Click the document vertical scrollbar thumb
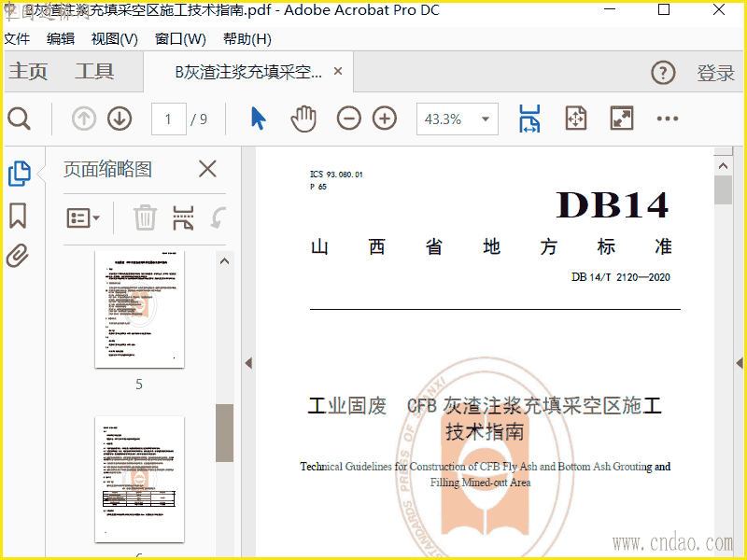Viewport: 747px width, 560px height. (x=723, y=190)
